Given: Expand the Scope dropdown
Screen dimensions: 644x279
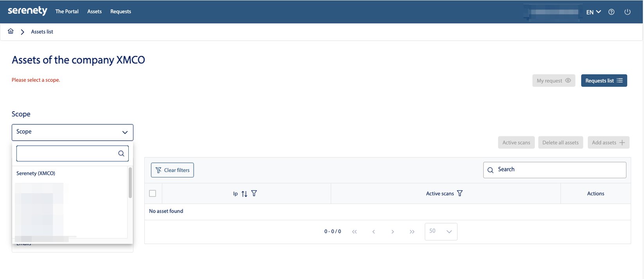Looking at the screenshot, I should point(72,132).
